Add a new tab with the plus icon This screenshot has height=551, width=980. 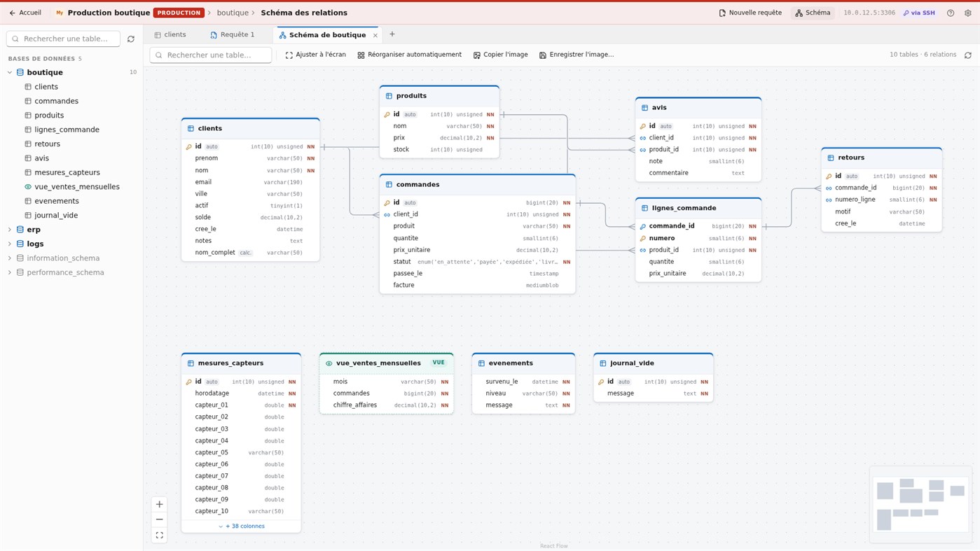pyautogui.click(x=392, y=34)
